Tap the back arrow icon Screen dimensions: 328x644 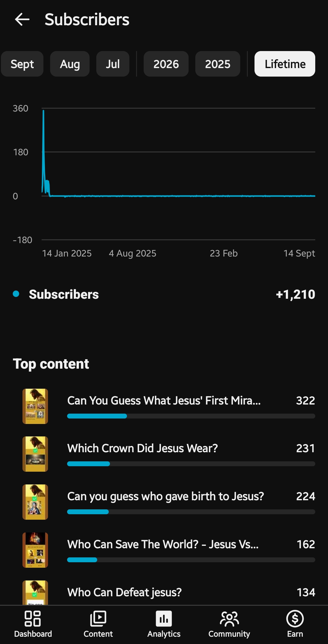[x=22, y=19]
